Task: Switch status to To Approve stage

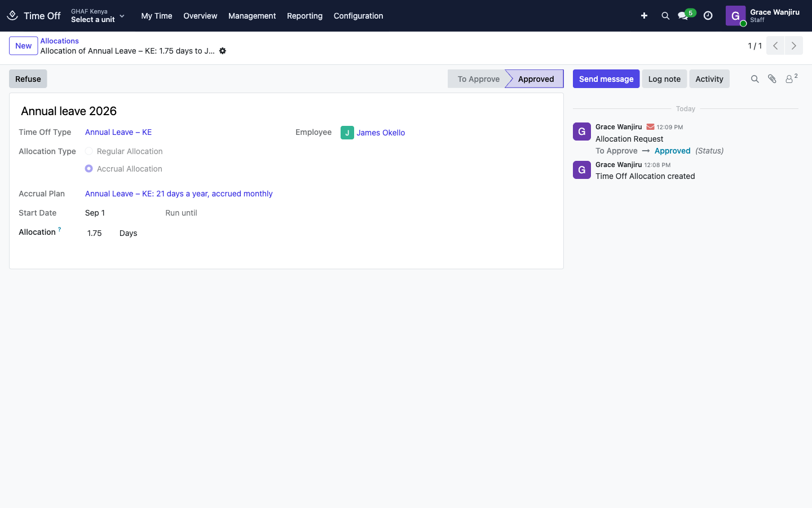Action: click(478, 79)
